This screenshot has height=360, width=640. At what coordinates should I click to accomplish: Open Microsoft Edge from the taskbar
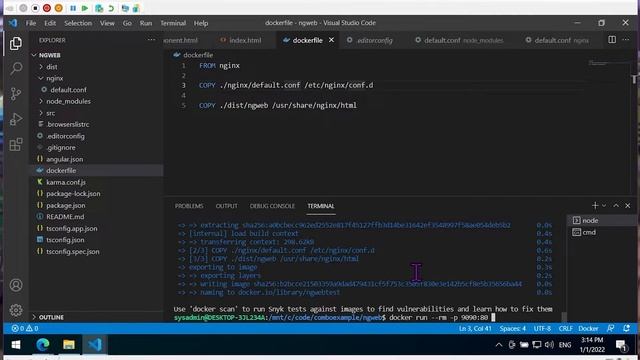[42, 345]
